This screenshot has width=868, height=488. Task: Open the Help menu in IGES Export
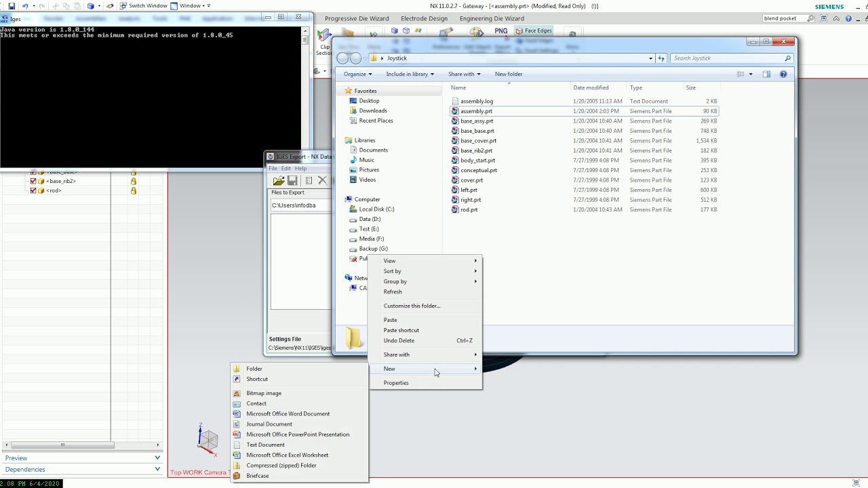pos(300,169)
